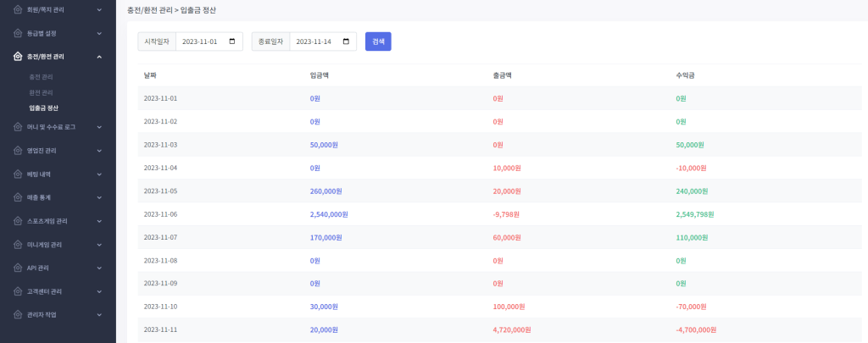Expand the 영업진 관리 chevron
Viewport: 868px width, 343px height.
pos(99,151)
